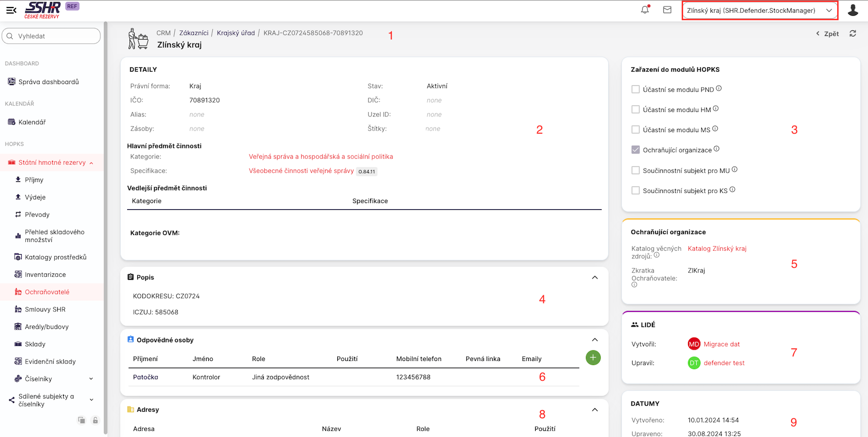Add a responsible person with green plus
Screen dimensions: 868x437
[x=593, y=357]
